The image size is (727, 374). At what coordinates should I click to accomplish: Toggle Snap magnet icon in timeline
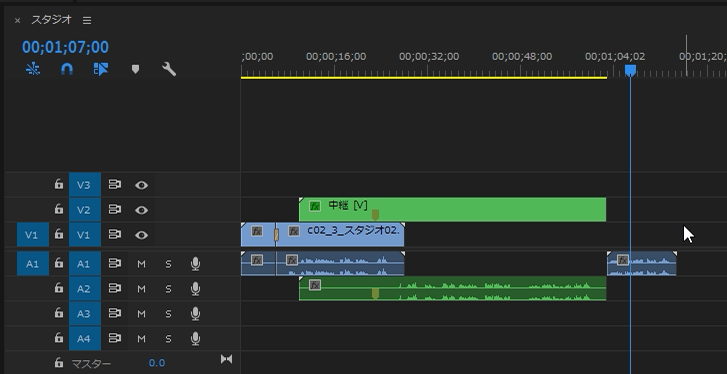click(x=67, y=70)
